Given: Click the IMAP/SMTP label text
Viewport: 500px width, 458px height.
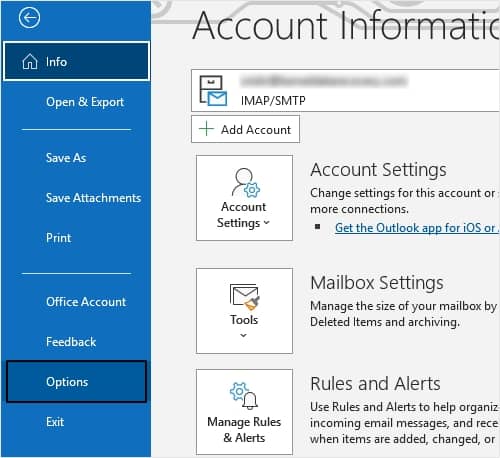Looking at the screenshot, I should [x=273, y=101].
